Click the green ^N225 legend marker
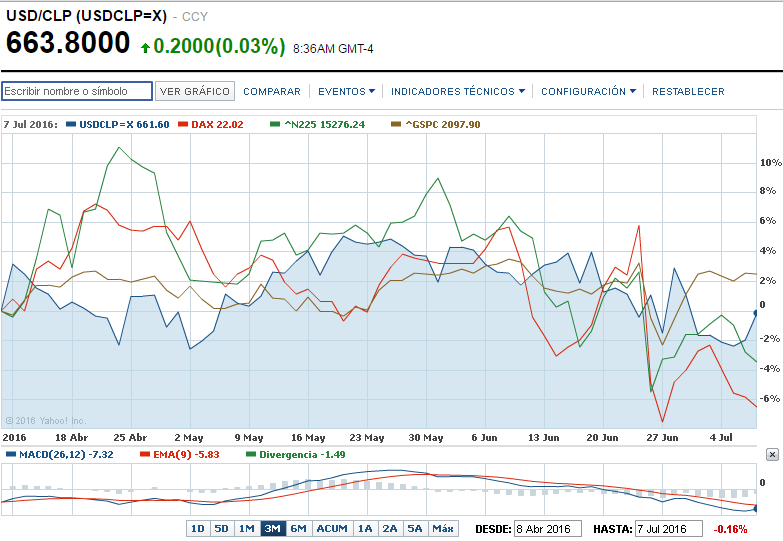The width and height of the screenshot is (783, 541). (276, 125)
